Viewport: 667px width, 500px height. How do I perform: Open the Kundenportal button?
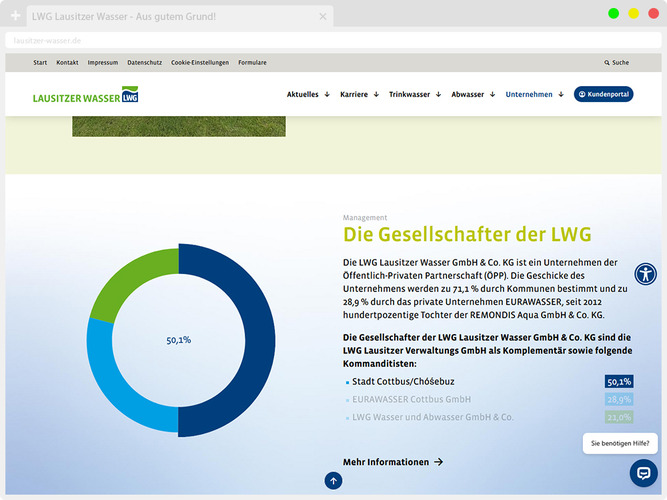click(603, 95)
